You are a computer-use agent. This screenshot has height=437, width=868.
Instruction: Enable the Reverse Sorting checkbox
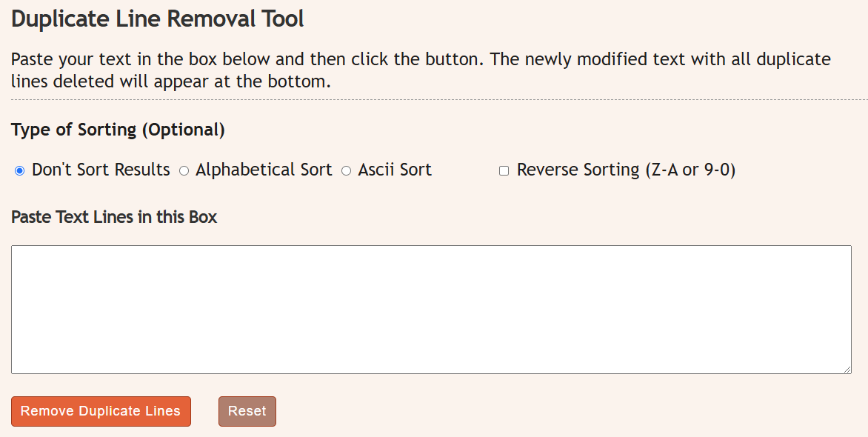coord(504,171)
